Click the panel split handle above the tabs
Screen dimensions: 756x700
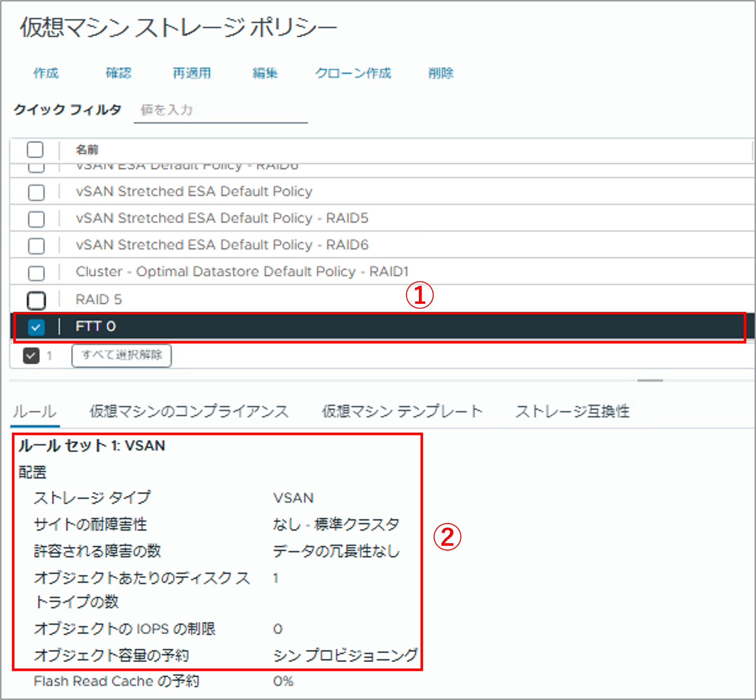pos(650,380)
